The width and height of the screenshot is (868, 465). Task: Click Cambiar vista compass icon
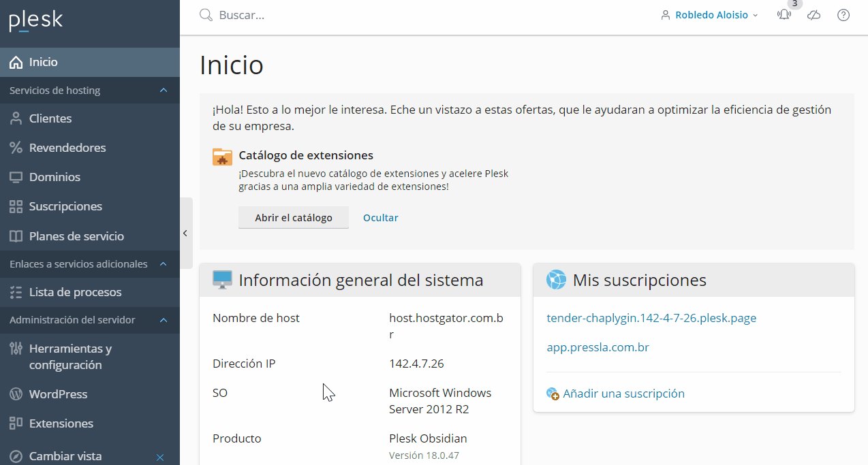pyautogui.click(x=16, y=456)
